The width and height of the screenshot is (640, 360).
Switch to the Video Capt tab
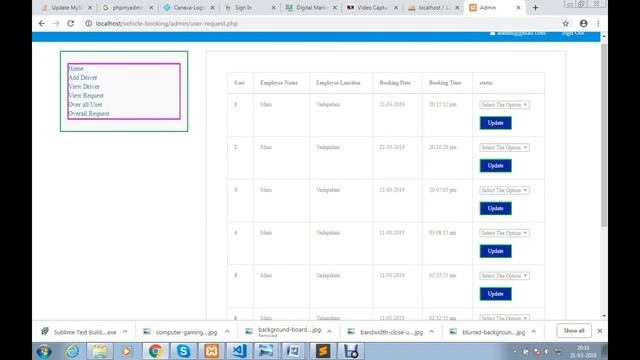pos(372,8)
